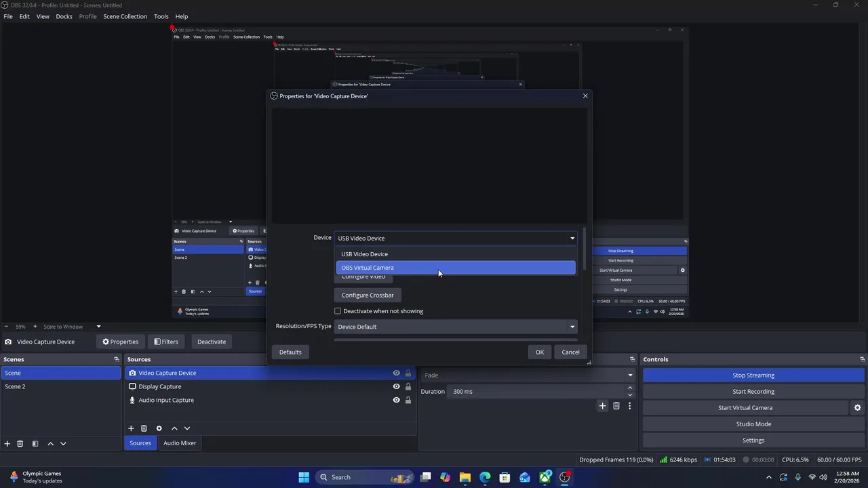Viewport: 868px width, 488px height.
Task: Click Studio Mode button
Action: tap(753, 424)
